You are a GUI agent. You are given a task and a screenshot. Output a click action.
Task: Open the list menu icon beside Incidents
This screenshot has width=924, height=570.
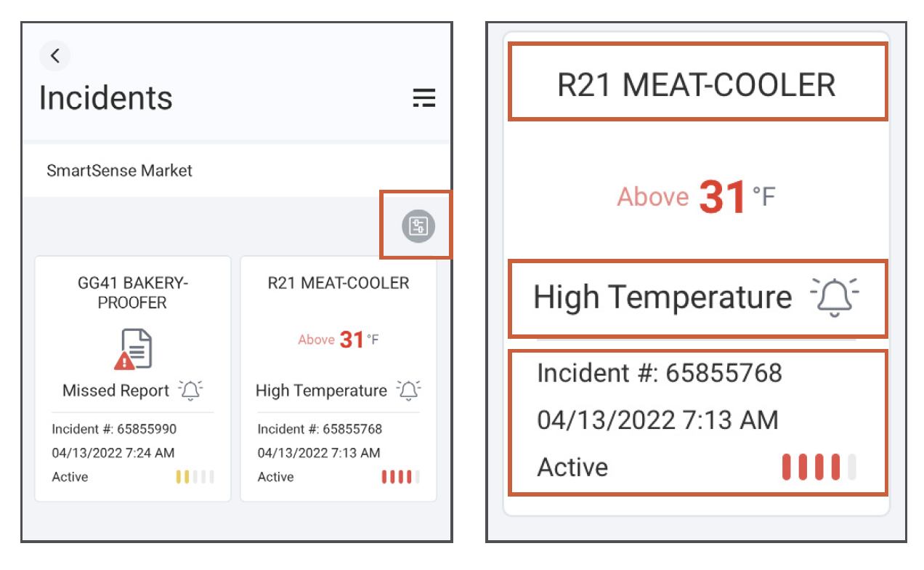[423, 98]
